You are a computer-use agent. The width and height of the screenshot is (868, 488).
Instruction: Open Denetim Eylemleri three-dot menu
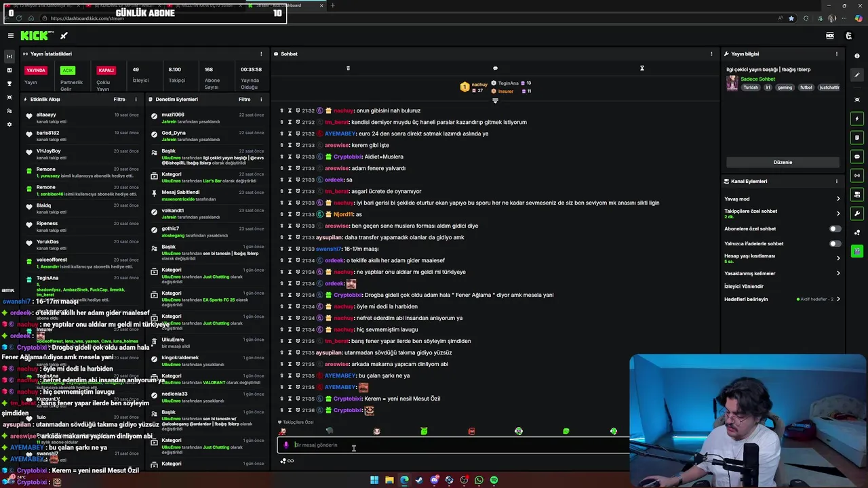[x=261, y=99]
